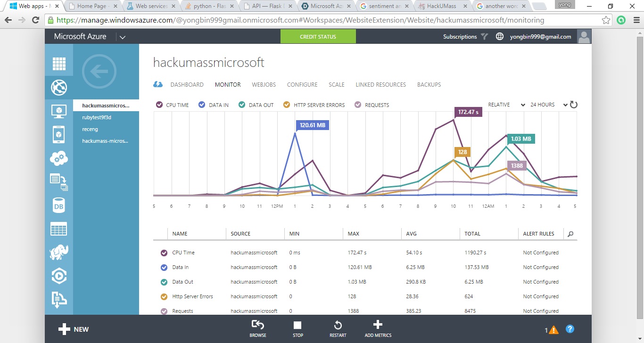
Task: Open the All Items grid icon in sidebar
Action: tap(59, 64)
